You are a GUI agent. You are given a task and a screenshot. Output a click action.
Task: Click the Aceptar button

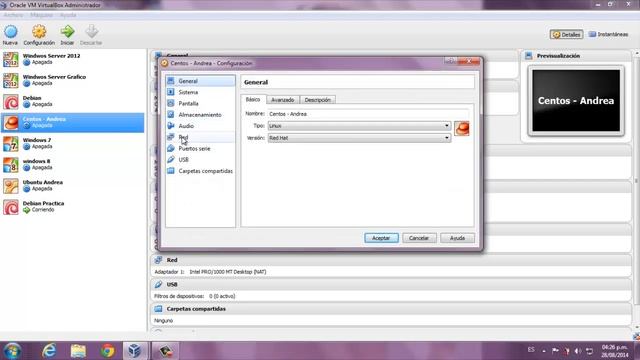point(381,238)
